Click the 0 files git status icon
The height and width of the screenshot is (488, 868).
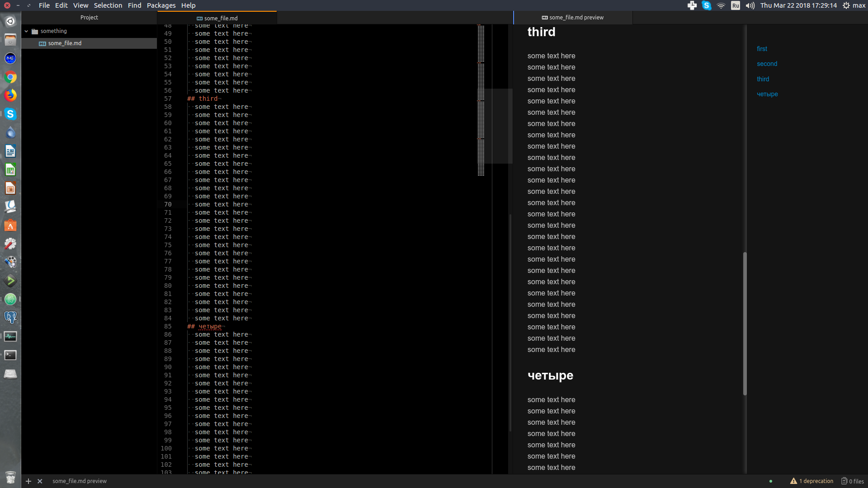(x=844, y=481)
